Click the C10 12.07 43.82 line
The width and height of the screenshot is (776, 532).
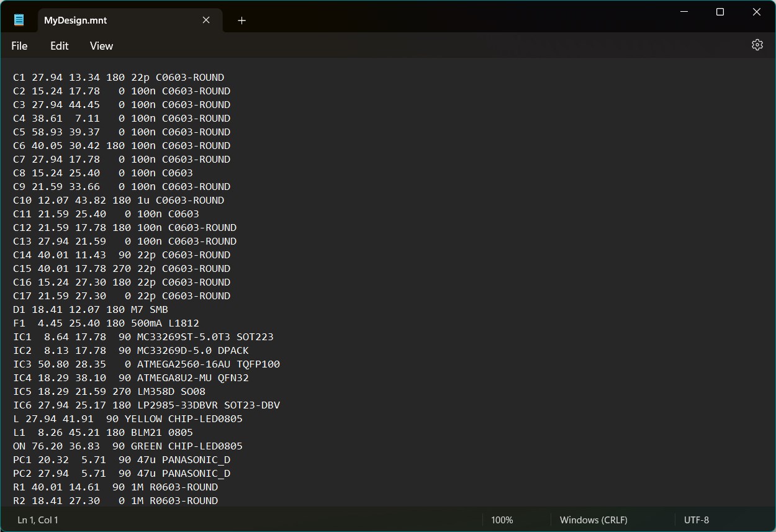(119, 201)
